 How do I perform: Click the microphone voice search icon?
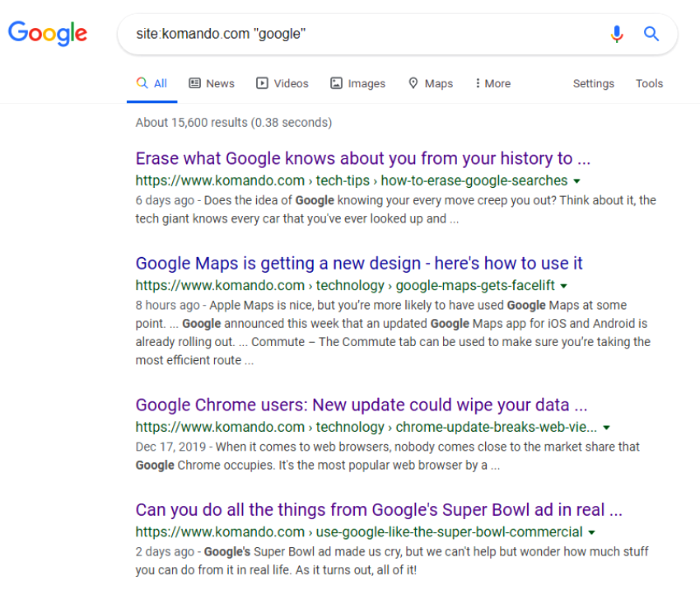click(617, 34)
